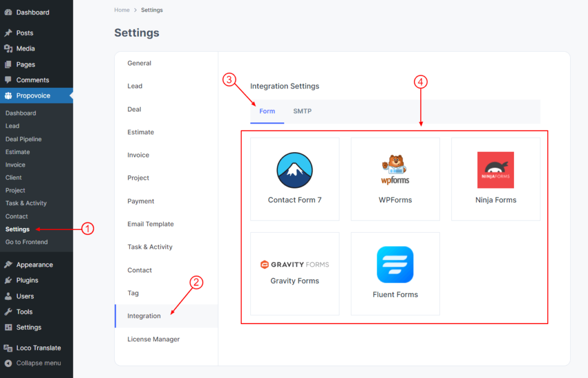
Task: Click the Tools wrench icon
Action: coord(8,311)
